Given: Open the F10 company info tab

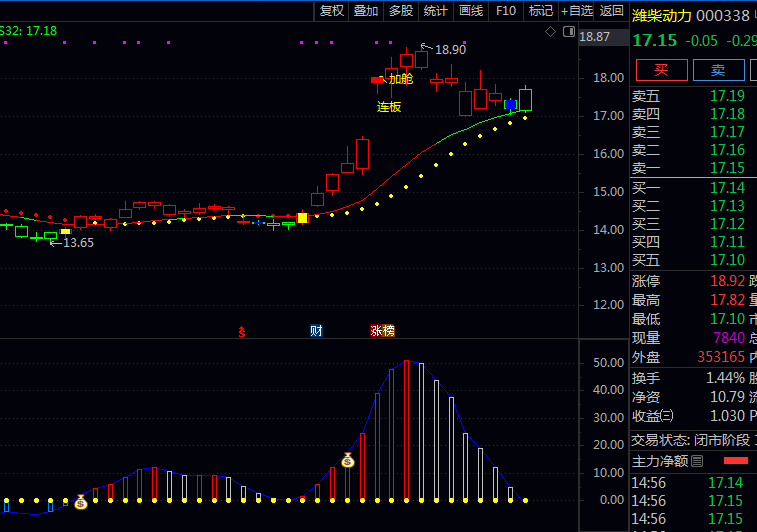Looking at the screenshot, I should tap(506, 11).
